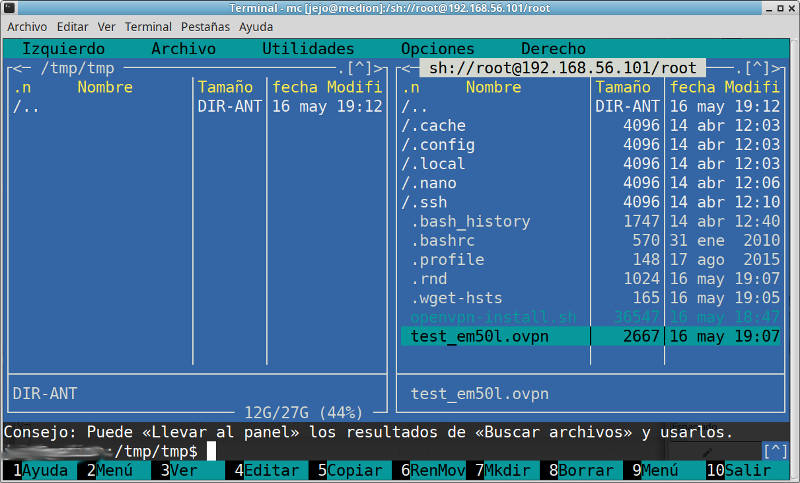Minimize the terminal window
This screenshot has height=483, width=800.
[x=769, y=9]
